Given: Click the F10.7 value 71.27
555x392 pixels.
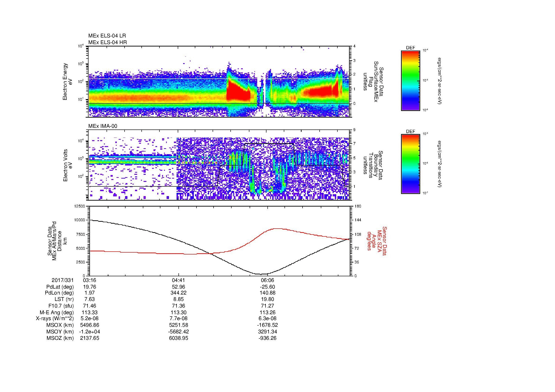Looking at the screenshot, I should click(x=267, y=306).
